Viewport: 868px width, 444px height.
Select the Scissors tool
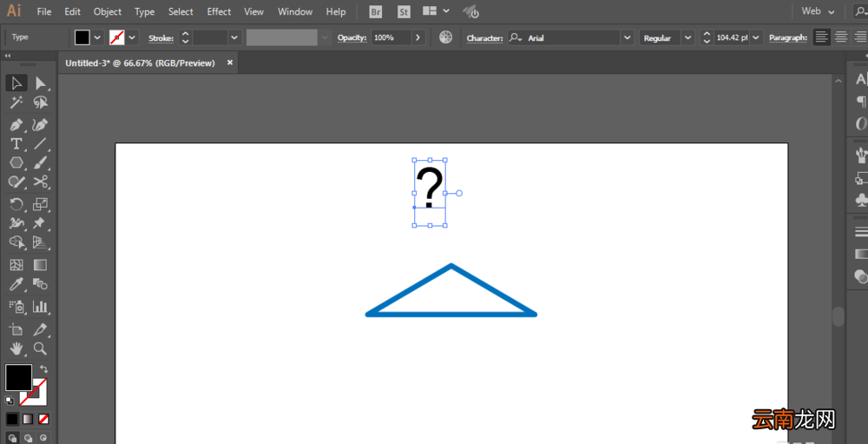point(41,182)
